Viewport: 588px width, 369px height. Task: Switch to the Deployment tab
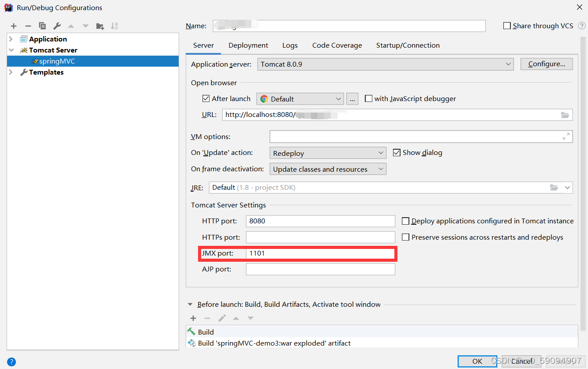click(248, 45)
